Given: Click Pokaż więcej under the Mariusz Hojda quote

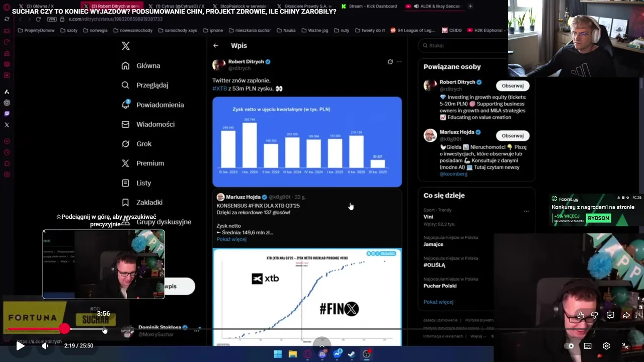Looking at the screenshot, I should tap(231, 239).
